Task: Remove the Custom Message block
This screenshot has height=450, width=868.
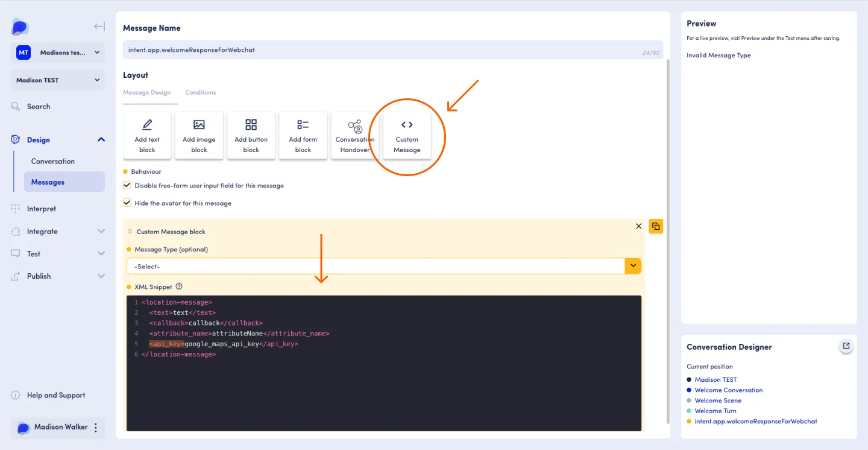Action: 639,226
